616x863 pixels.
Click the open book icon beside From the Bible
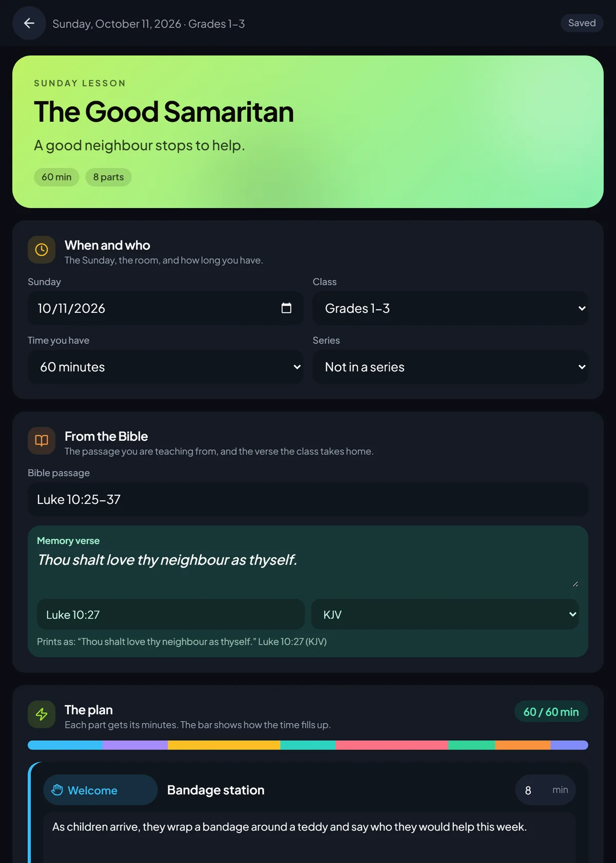click(42, 441)
